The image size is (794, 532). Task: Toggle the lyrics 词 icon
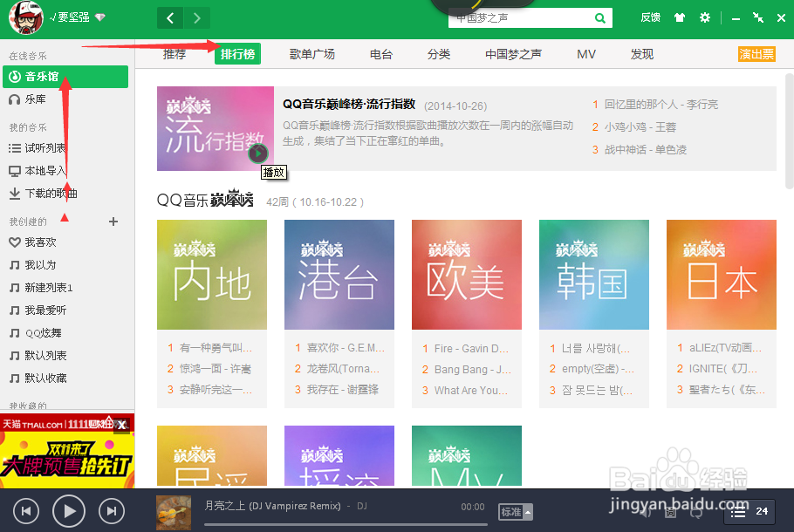point(670,512)
